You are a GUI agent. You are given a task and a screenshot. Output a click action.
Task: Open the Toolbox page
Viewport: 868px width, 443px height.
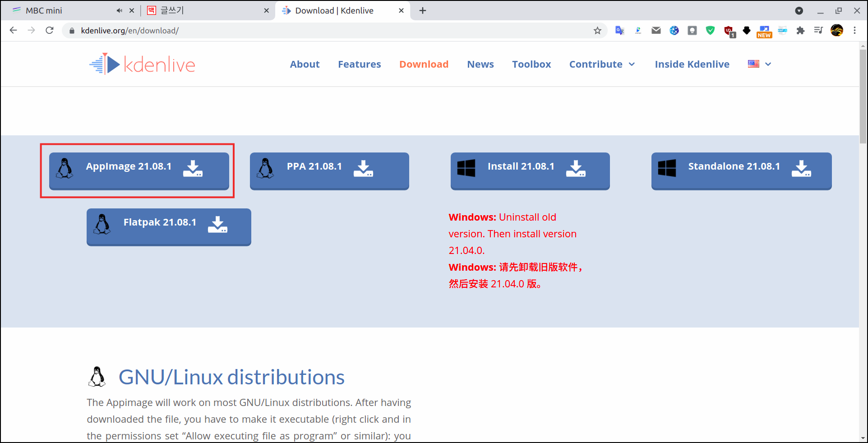[531, 64]
